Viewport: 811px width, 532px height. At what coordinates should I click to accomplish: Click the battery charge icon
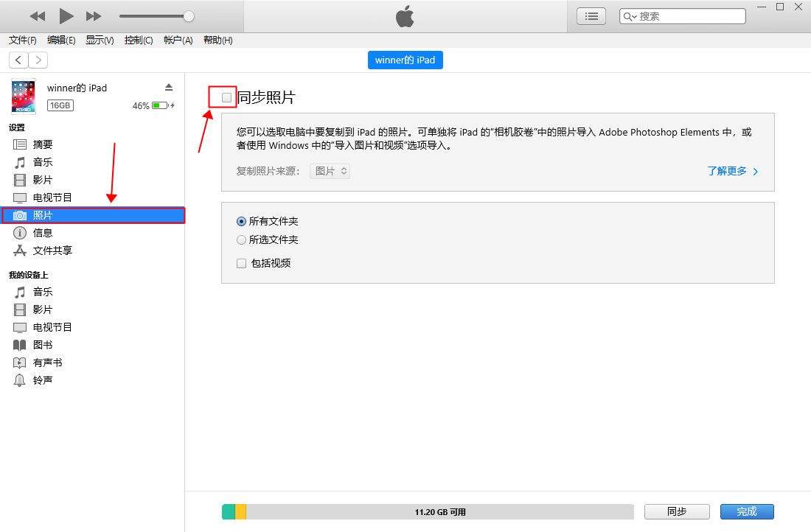163,105
